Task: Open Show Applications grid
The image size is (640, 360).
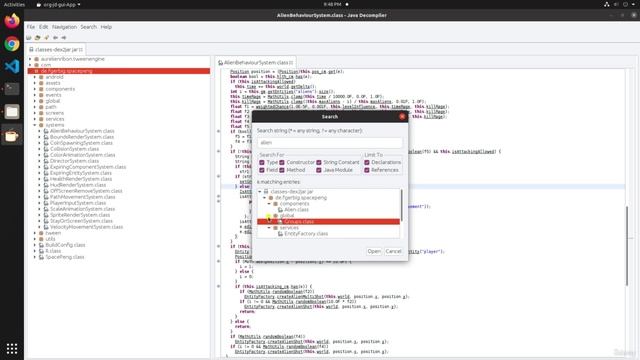Action: (x=12, y=349)
